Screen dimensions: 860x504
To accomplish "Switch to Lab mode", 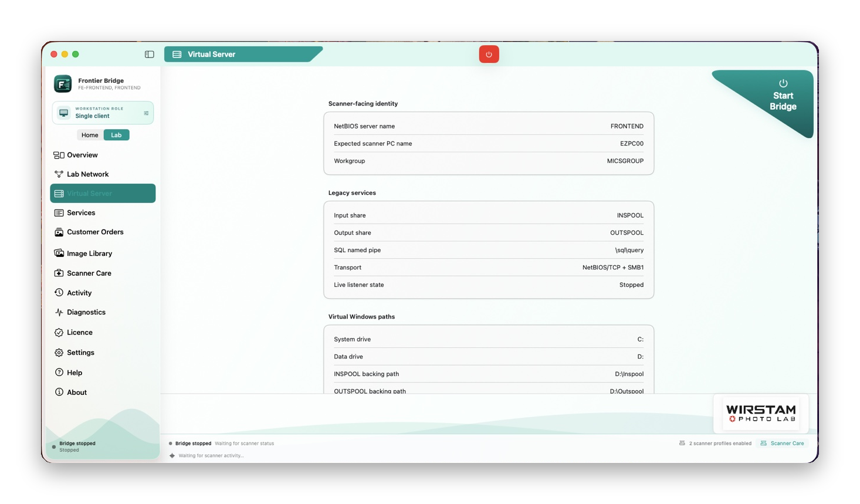I will [x=116, y=136].
